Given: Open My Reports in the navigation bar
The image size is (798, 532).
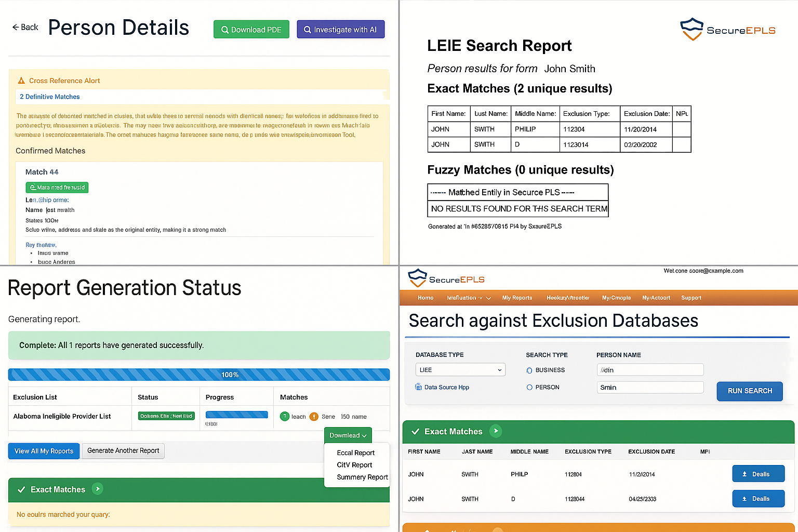Looking at the screenshot, I should [x=517, y=298].
